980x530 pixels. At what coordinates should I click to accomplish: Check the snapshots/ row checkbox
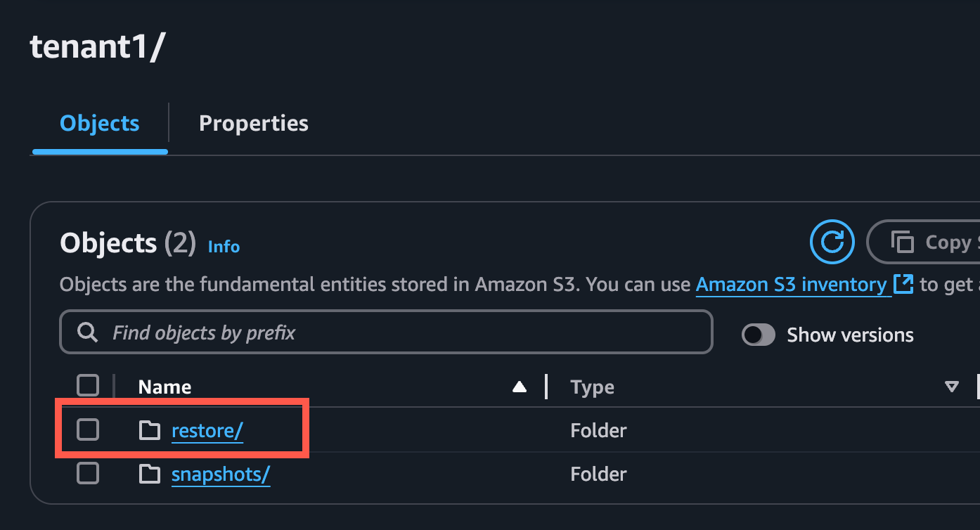(x=88, y=474)
